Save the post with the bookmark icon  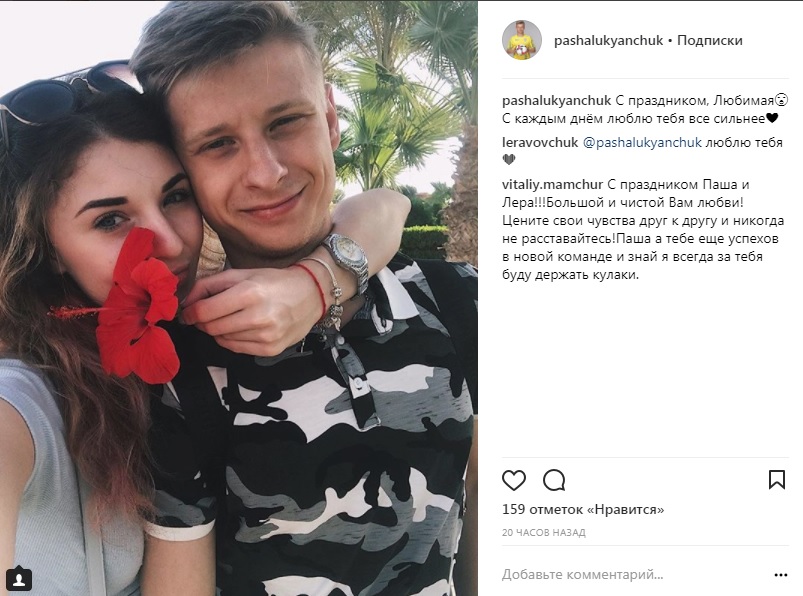point(776,480)
